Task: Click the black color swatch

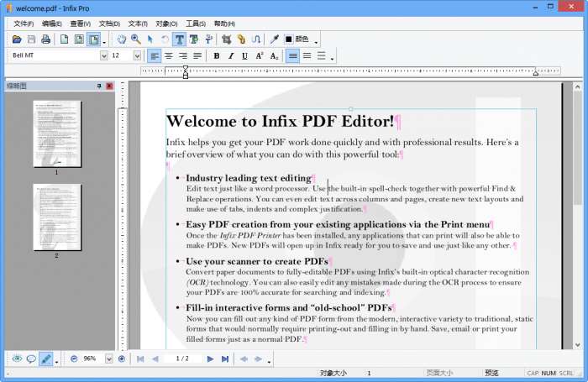Action: pos(288,39)
